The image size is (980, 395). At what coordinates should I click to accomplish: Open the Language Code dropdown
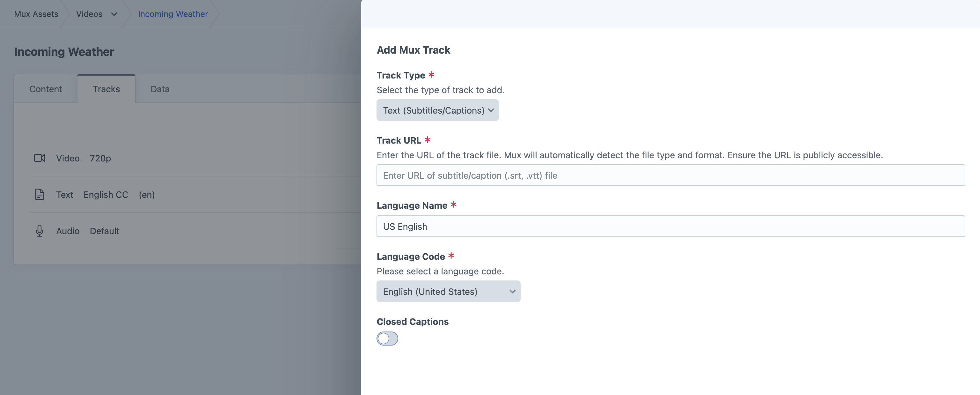[x=448, y=291]
